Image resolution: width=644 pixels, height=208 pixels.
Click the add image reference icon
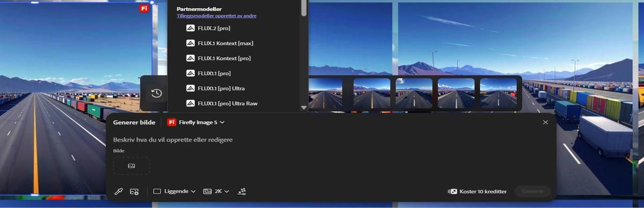click(135, 191)
